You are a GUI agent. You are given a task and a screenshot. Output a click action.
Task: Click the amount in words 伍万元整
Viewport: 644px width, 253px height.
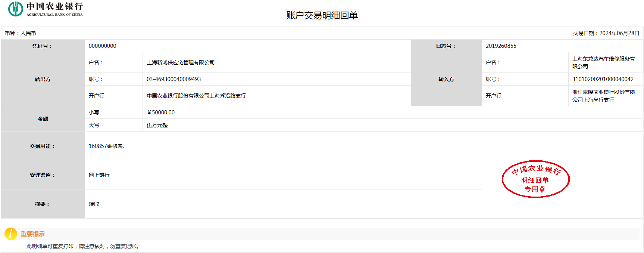157,125
